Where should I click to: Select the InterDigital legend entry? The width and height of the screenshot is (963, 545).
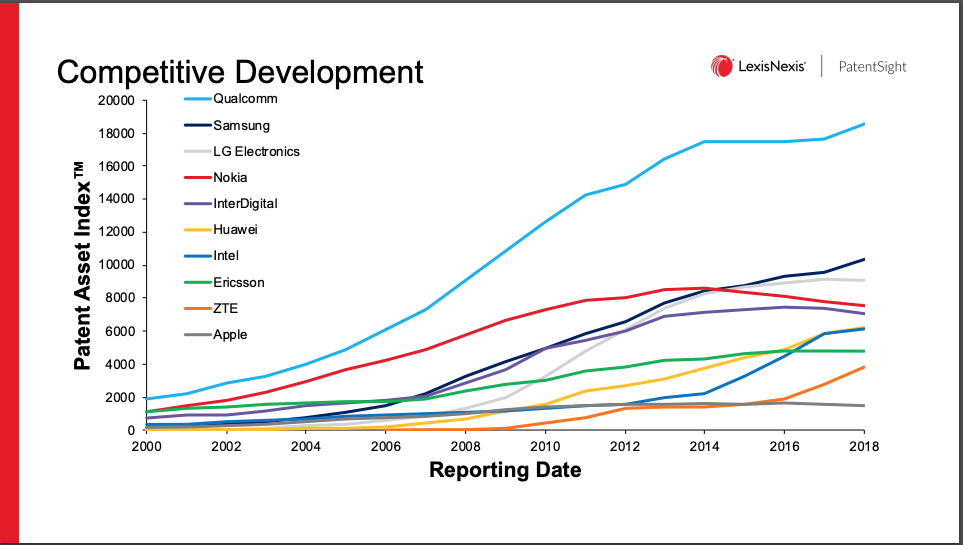point(245,204)
